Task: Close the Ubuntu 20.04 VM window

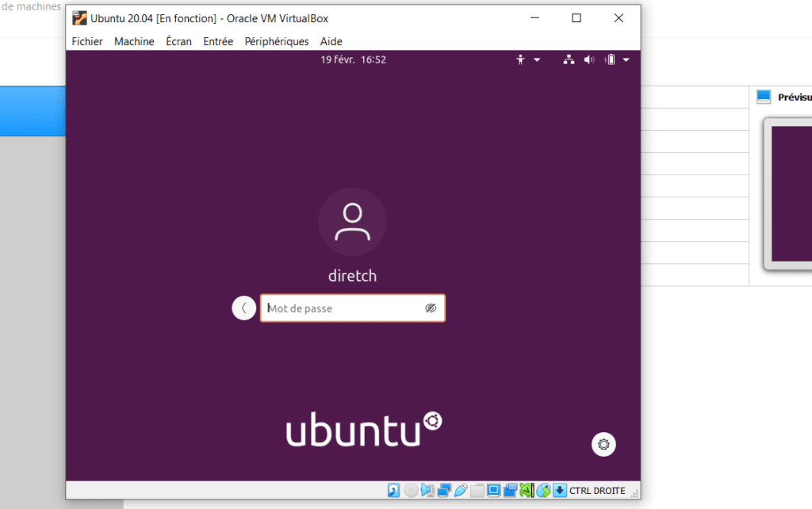Action: click(619, 18)
